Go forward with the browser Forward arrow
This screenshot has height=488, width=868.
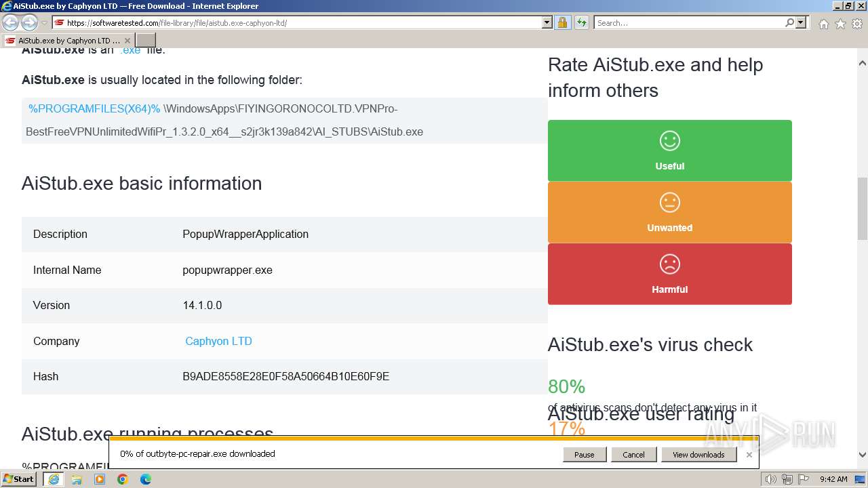29,23
